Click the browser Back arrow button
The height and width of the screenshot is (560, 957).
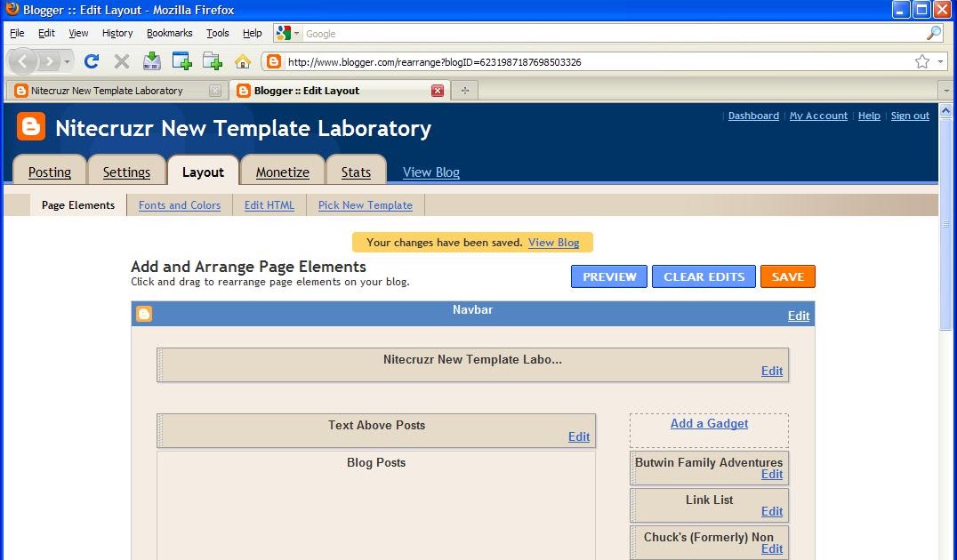22,61
